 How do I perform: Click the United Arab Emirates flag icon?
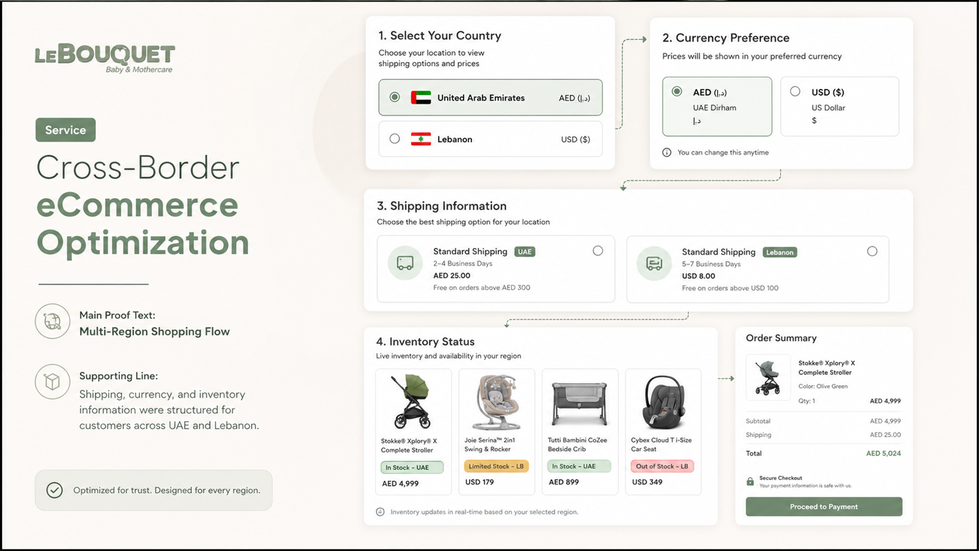421,97
